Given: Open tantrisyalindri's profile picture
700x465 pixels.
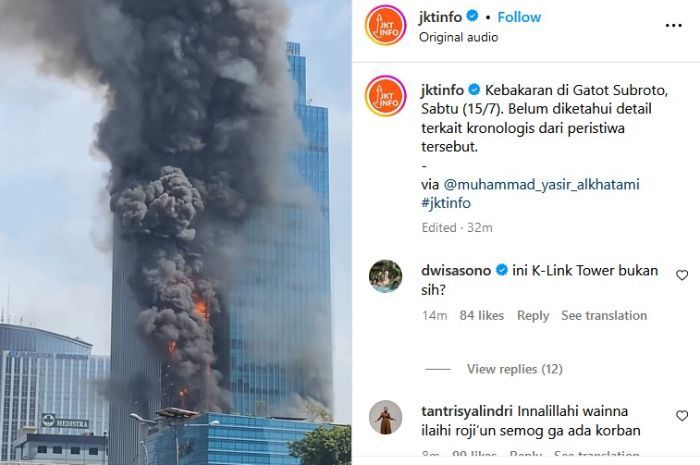Looking at the screenshot, I should click(x=386, y=417).
